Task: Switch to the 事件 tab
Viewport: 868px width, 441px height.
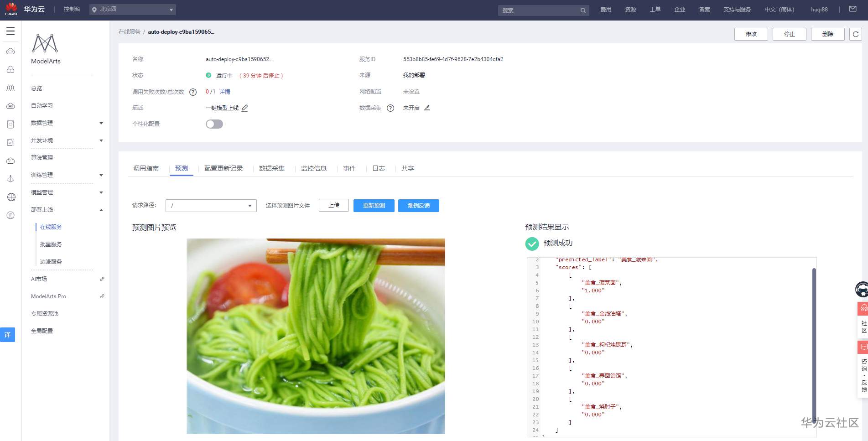Action: point(349,168)
